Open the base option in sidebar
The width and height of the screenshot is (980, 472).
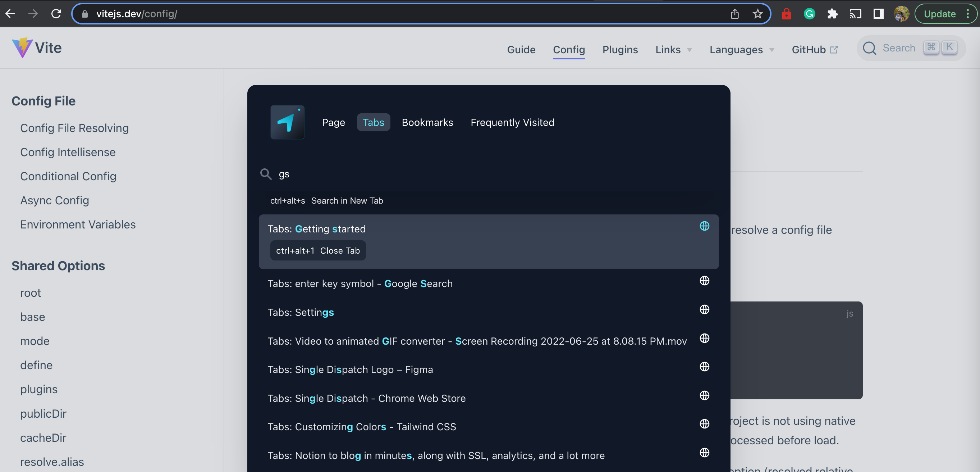coord(32,317)
